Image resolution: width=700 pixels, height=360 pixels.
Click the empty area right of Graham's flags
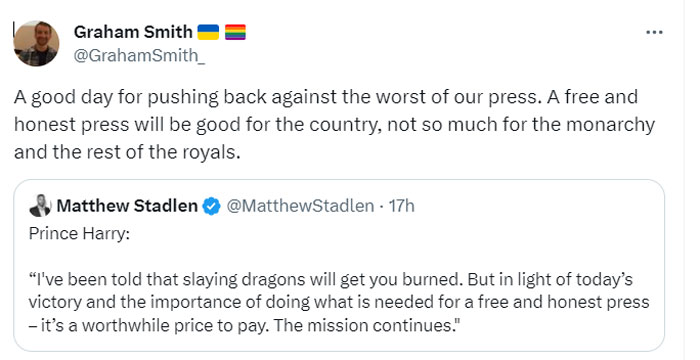(x=442, y=32)
